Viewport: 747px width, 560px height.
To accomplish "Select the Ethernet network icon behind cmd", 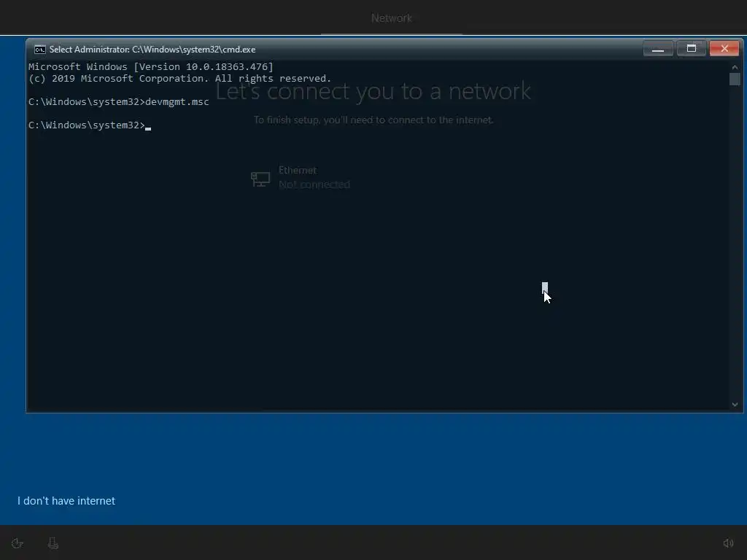I will [x=260, y=179].
